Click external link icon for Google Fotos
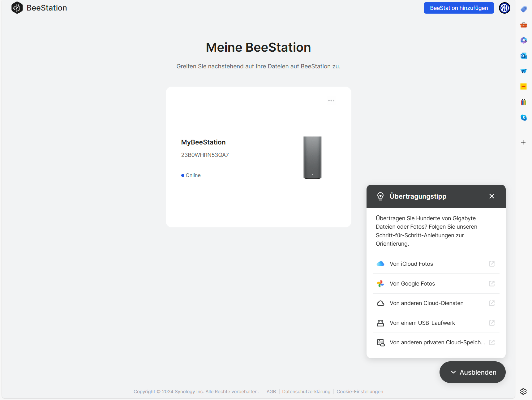 tap(492, 284)
